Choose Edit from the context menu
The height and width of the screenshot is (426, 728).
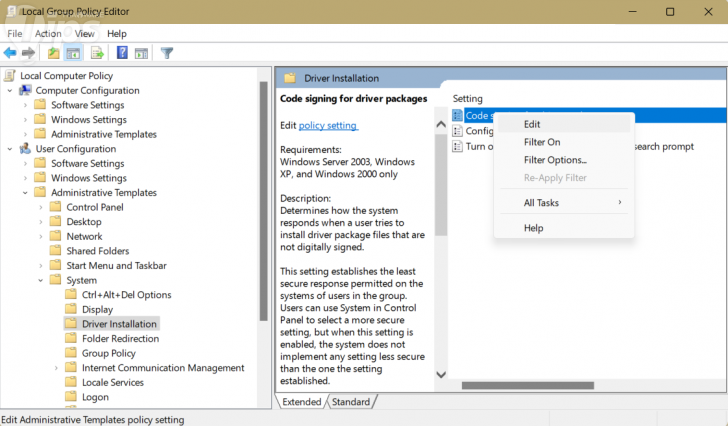pyautogui.click(x=564, y=124)
